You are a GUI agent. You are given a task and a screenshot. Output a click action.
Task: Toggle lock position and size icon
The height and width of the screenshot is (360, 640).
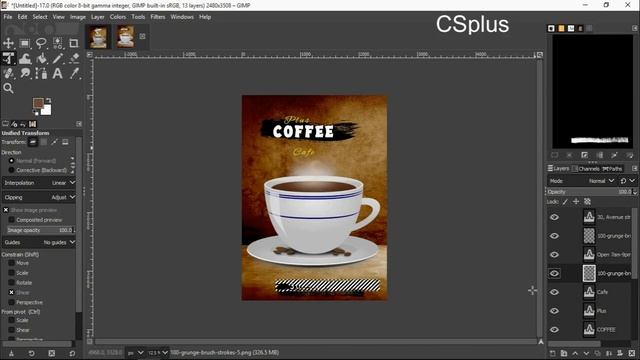click(x=576, y=202)
